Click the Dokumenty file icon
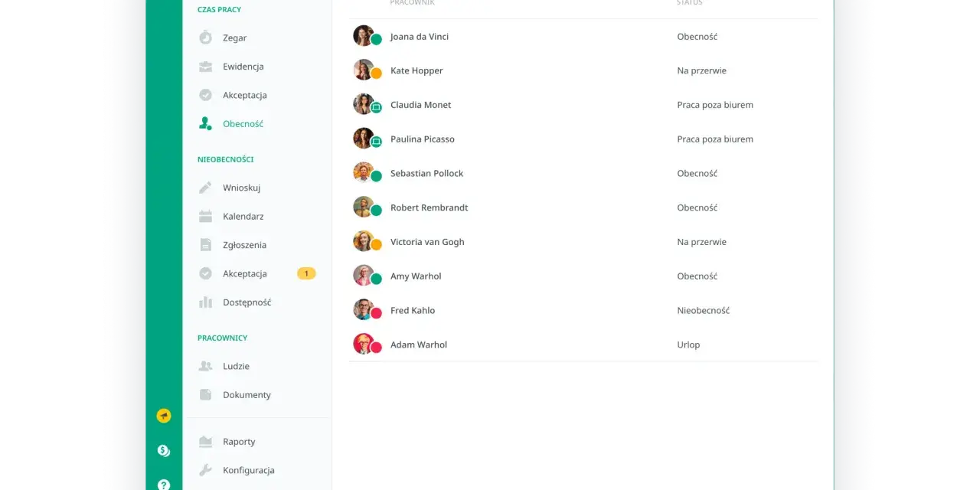 point(205,395)
